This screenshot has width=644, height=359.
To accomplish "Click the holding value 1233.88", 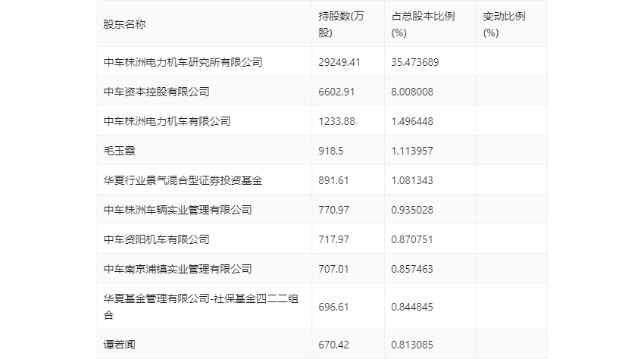I will click(x=336, y=121).
